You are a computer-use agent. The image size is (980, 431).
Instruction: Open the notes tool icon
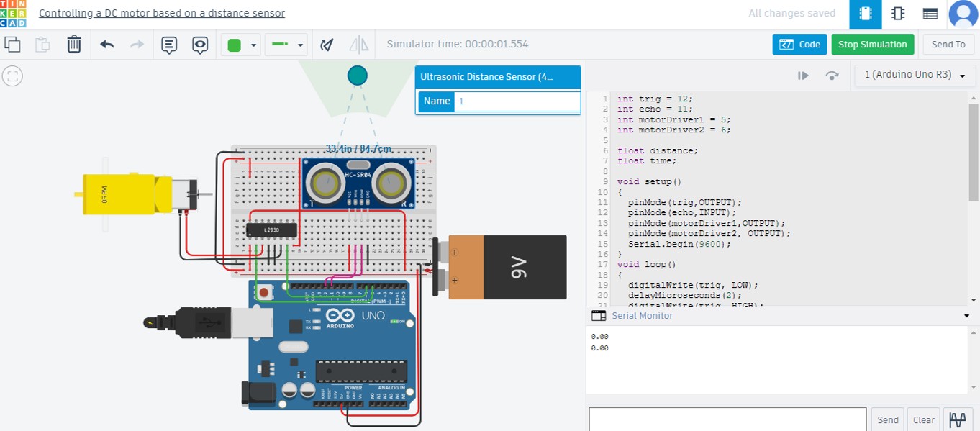pyautogui.click(x=169, y=45)
